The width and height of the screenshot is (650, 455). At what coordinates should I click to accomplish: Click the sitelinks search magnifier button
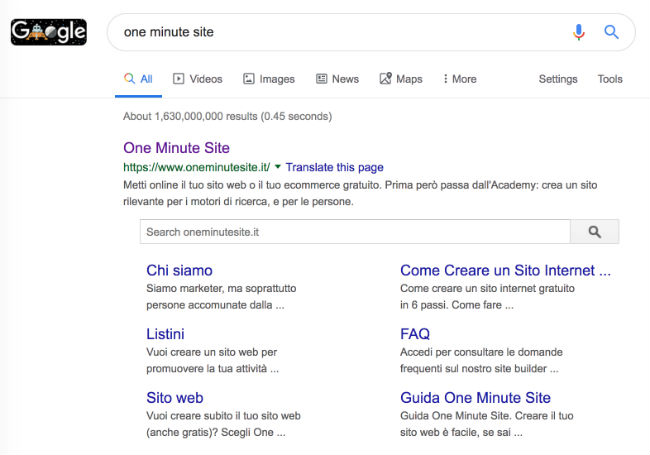(594, 232)
